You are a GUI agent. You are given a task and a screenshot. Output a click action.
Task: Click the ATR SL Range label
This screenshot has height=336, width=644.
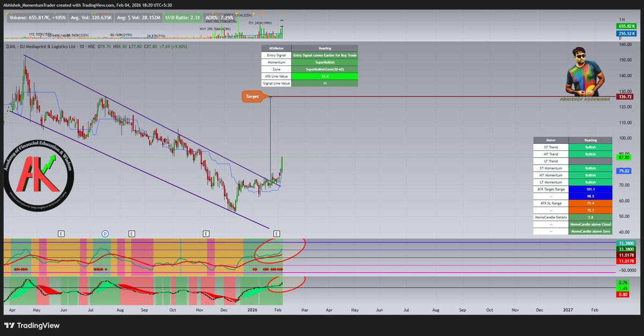click(x=551, y=203)
